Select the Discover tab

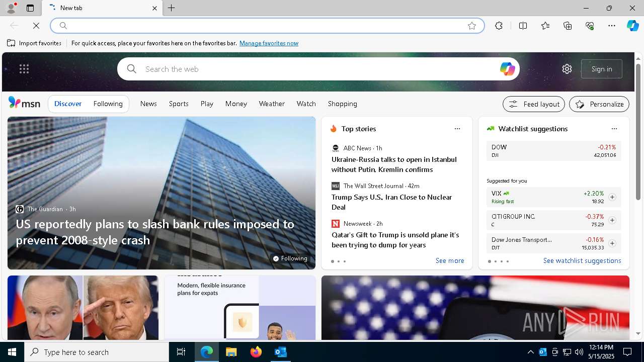(x=68, y=104)
